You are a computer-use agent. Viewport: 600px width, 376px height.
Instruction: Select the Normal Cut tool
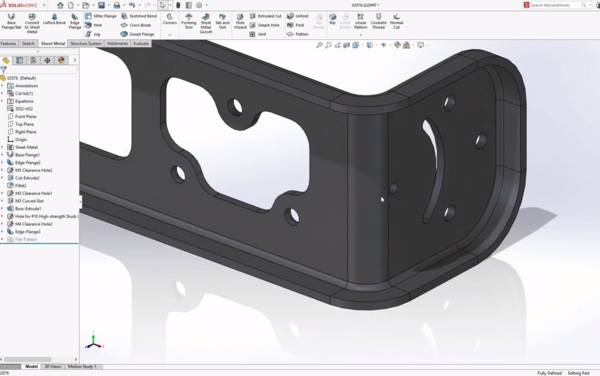pos(396,21)
